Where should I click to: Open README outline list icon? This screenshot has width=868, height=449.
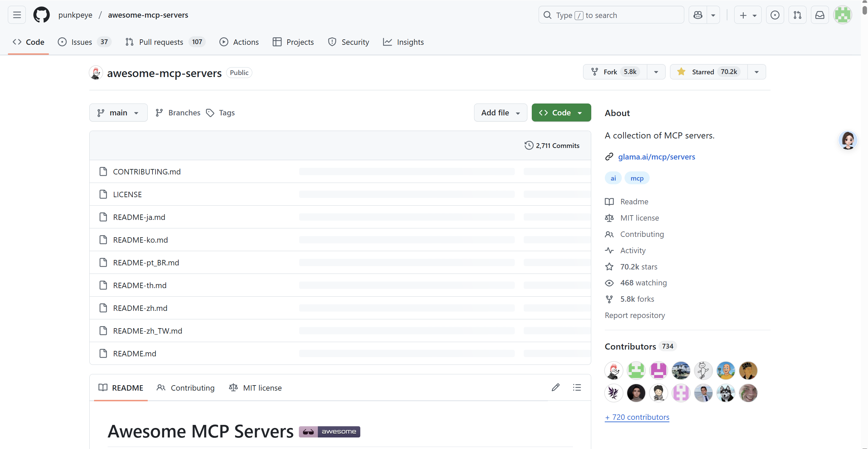[x=577, y=387]
